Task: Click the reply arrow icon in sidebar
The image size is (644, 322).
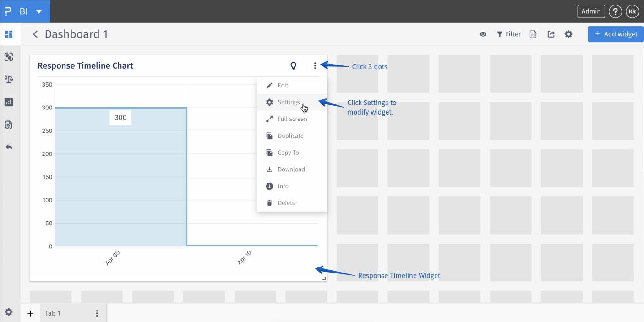Action: (9, 147)
